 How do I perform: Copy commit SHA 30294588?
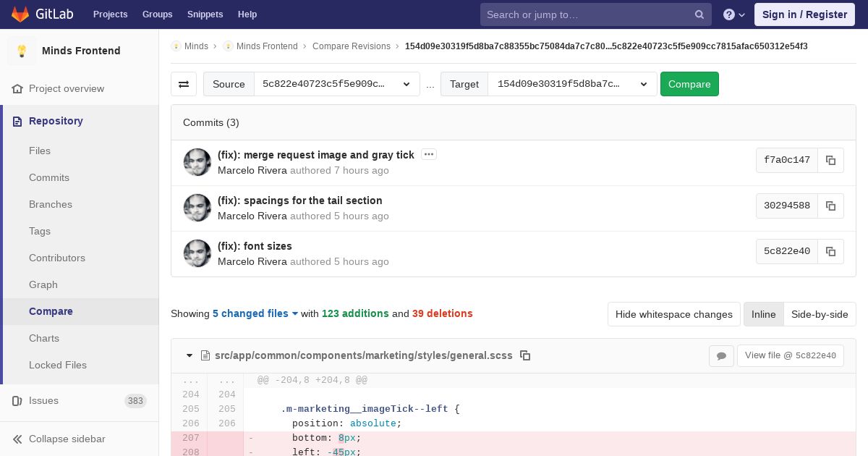coord(830,206)
